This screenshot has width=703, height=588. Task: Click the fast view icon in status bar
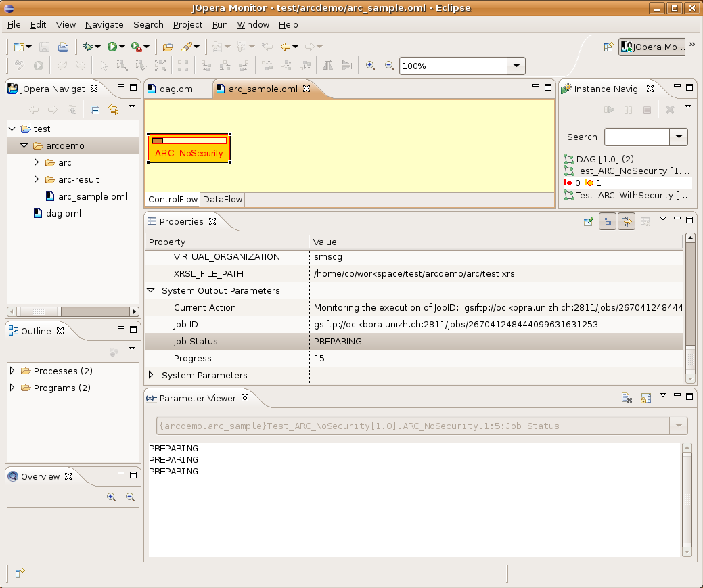20,573
